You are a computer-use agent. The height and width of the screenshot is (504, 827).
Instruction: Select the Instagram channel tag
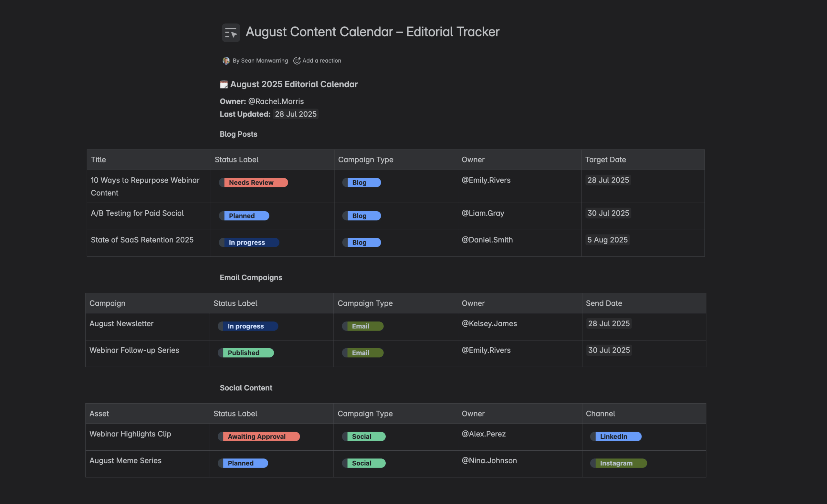pos(619,463)
